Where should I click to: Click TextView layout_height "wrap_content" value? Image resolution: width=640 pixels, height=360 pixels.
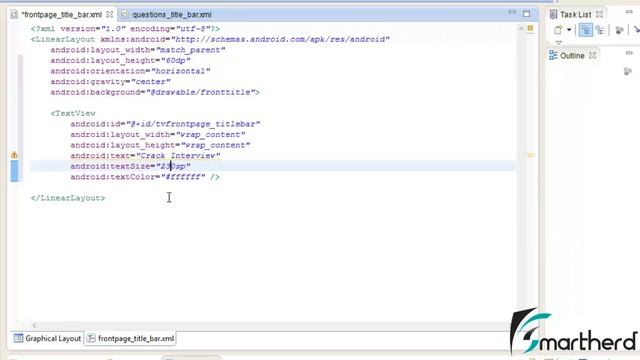[x=216, y=145]
